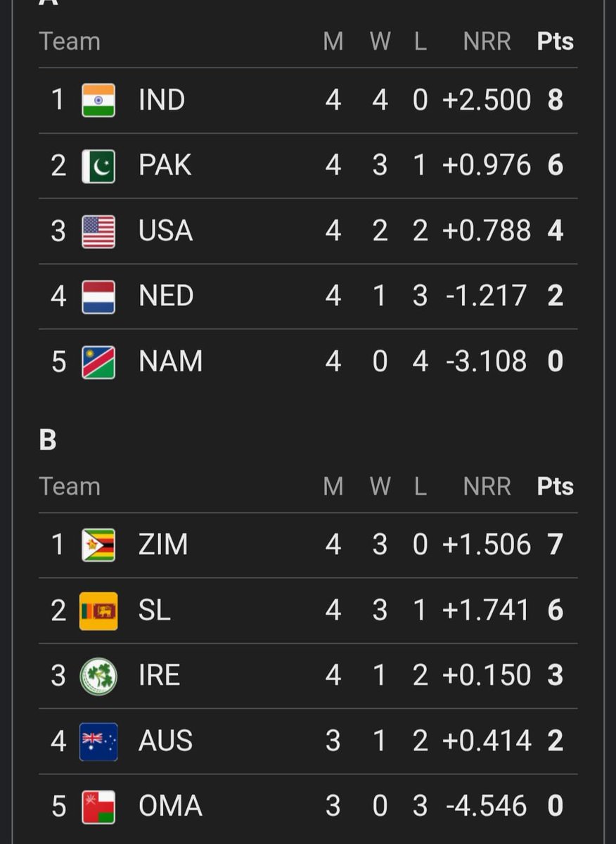Click the Namibia flag icon
This screenshot has height=844, width=616.
click(x=98, y=362)
